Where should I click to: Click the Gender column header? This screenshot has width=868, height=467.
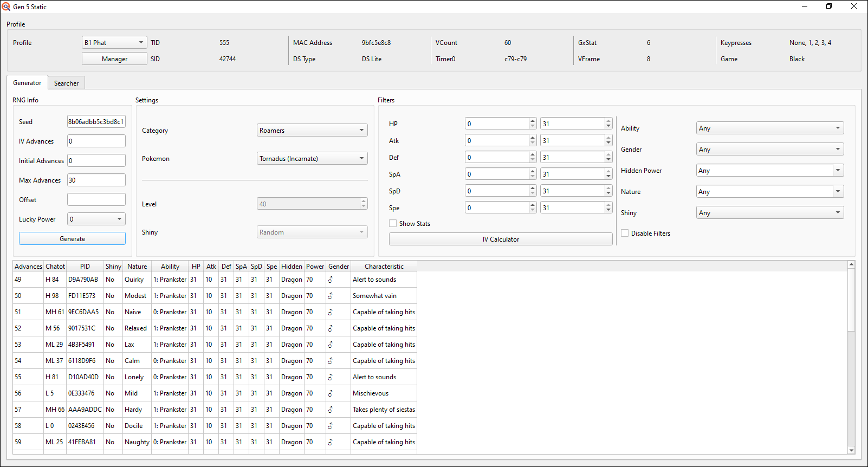tap(339, 266)
